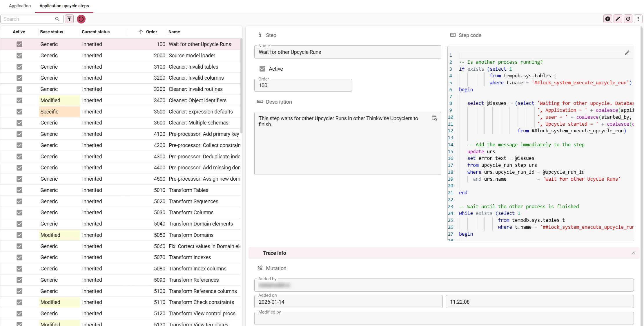Refresh the upcycle steps list
The image size is (644, 326).
(x=628, y=19)
